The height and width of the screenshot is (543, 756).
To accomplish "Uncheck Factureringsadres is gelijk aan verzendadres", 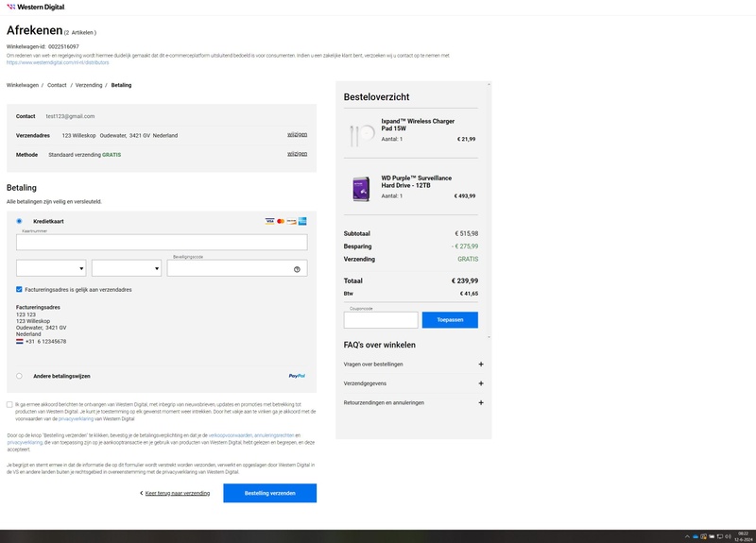I will pyautogui.click(x=19, y=289).
